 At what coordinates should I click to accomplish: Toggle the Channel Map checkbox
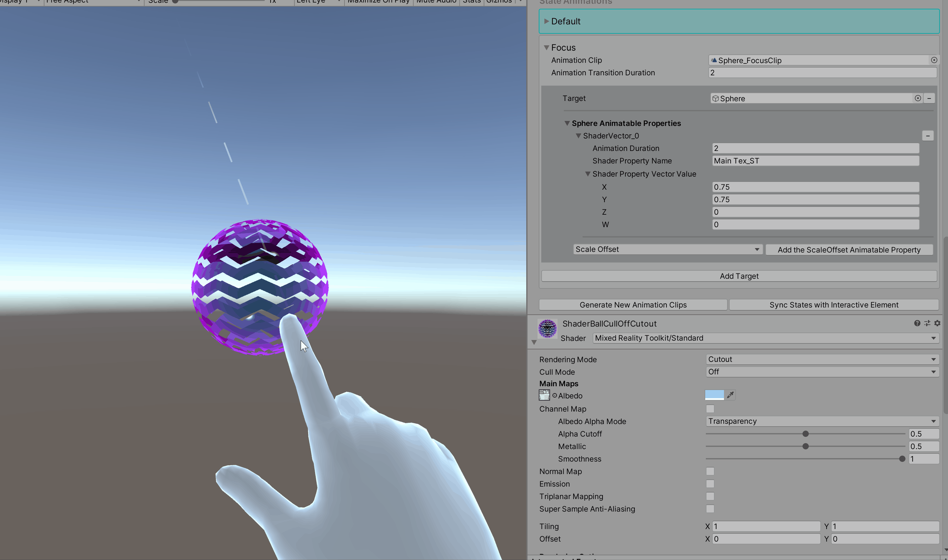coord(710,408)
